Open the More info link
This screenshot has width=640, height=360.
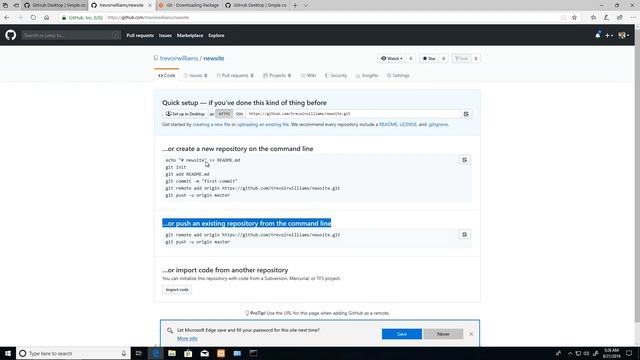tap(187, 338)
